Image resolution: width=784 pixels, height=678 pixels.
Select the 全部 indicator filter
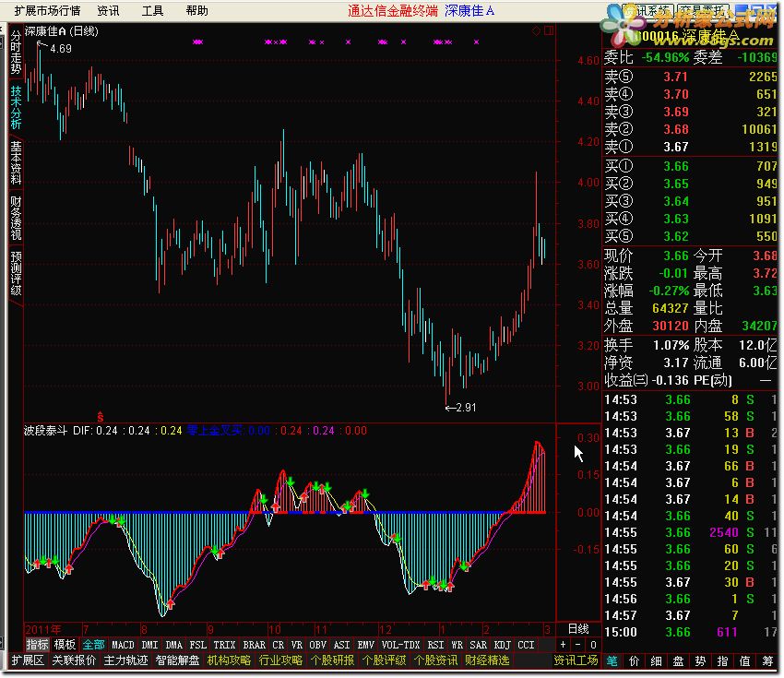tap(93, 645)
